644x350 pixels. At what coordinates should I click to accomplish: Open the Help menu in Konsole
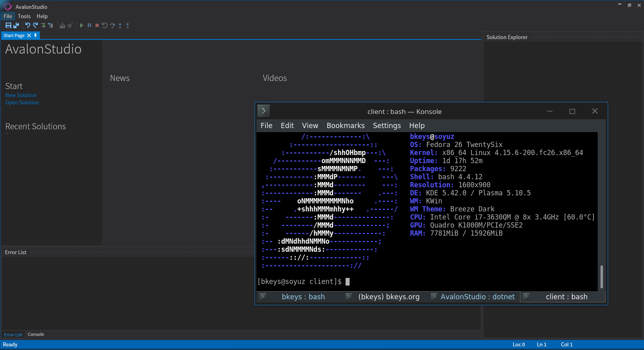point(417,126)
